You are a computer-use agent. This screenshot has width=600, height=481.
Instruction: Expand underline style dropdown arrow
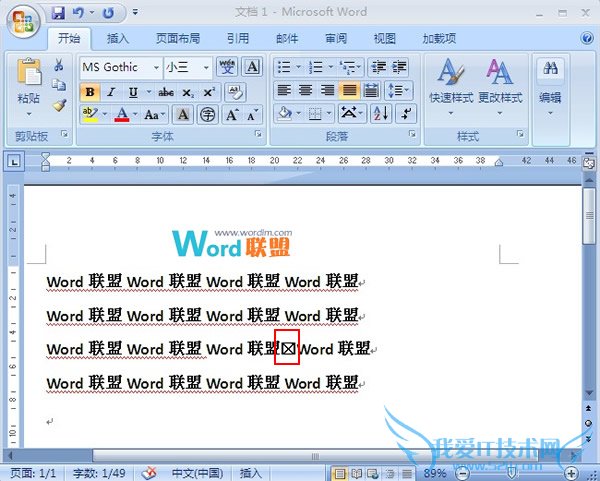[148, 92]
